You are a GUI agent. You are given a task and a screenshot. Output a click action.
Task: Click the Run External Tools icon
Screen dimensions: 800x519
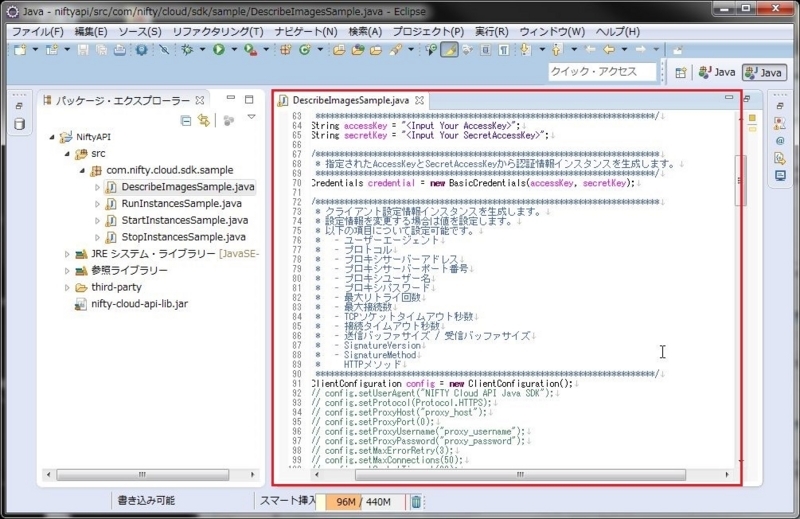[250, 50]
